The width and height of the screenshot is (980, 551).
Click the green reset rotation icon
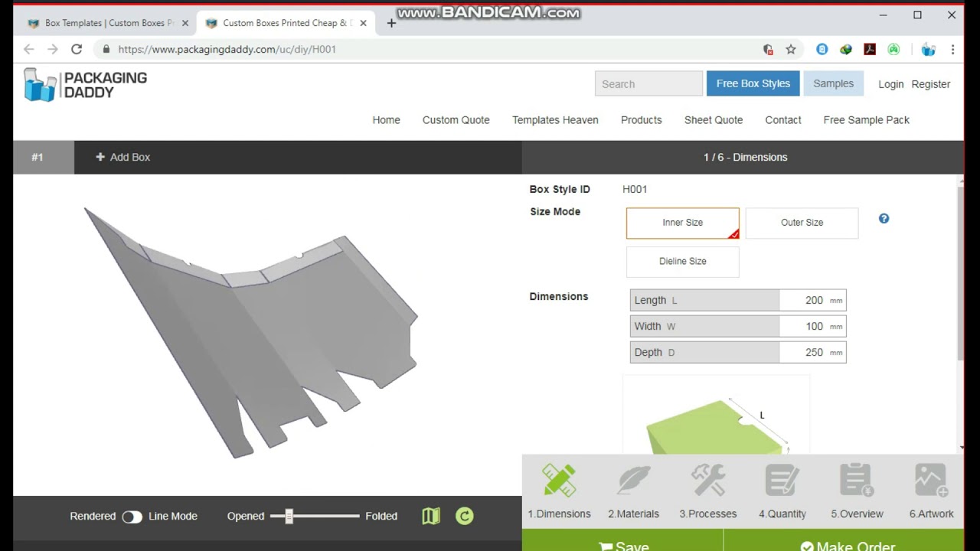[464, 516]
